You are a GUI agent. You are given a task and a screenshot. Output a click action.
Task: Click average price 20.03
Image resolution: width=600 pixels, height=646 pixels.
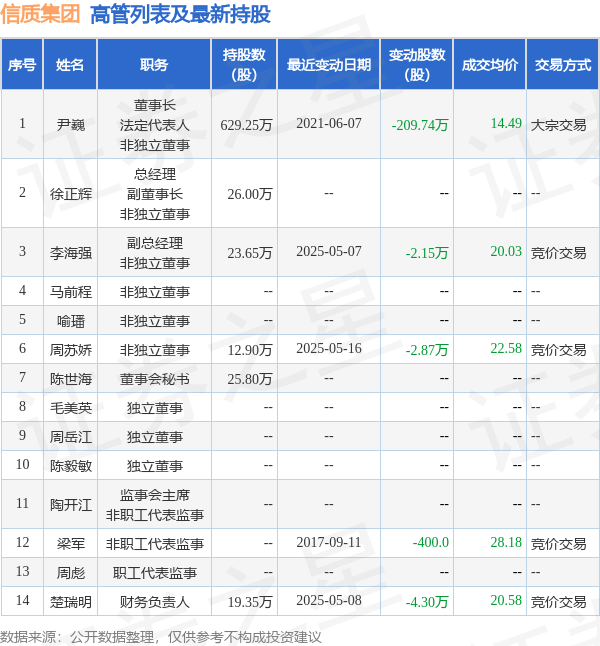[x=506, y=251]
